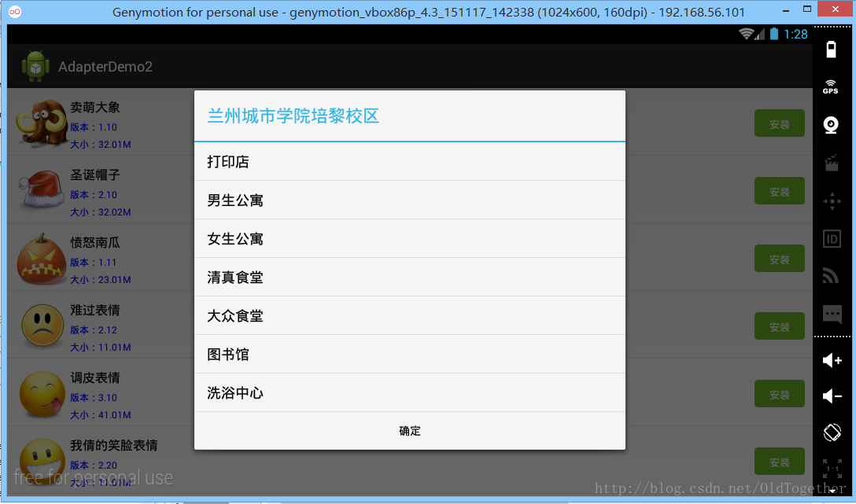The width and height of the screenshot is (856, 504).
Task: Open the network RSS-style widget
Action: click(x=831, y=276)
